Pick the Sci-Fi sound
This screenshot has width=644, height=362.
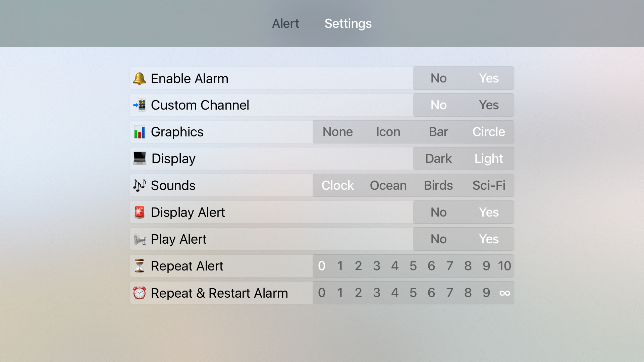click(489, 185)
